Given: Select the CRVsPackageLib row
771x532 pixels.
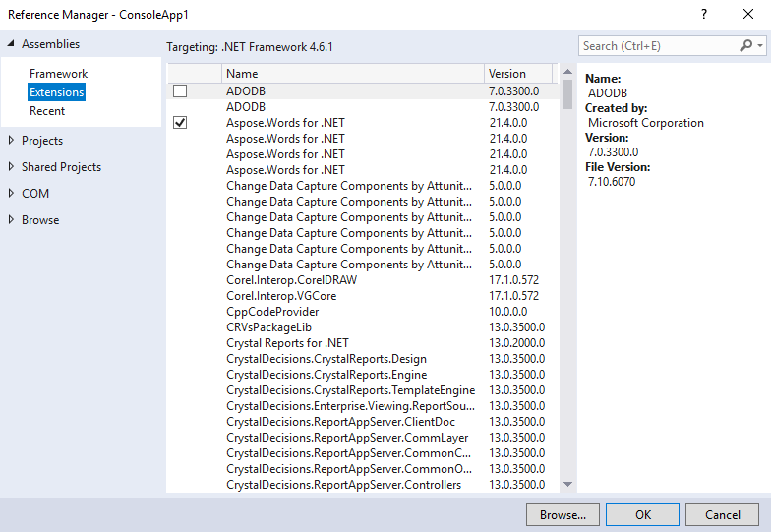Looking at the screenshot, I should 362,326.
